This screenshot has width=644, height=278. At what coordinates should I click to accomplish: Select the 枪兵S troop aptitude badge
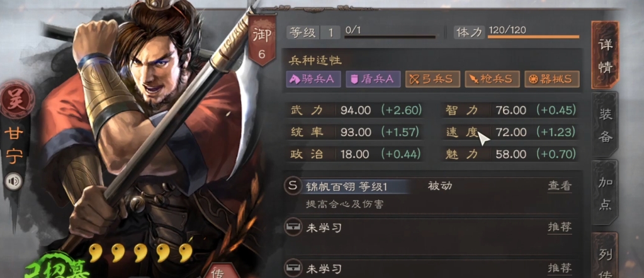(492, 79)
